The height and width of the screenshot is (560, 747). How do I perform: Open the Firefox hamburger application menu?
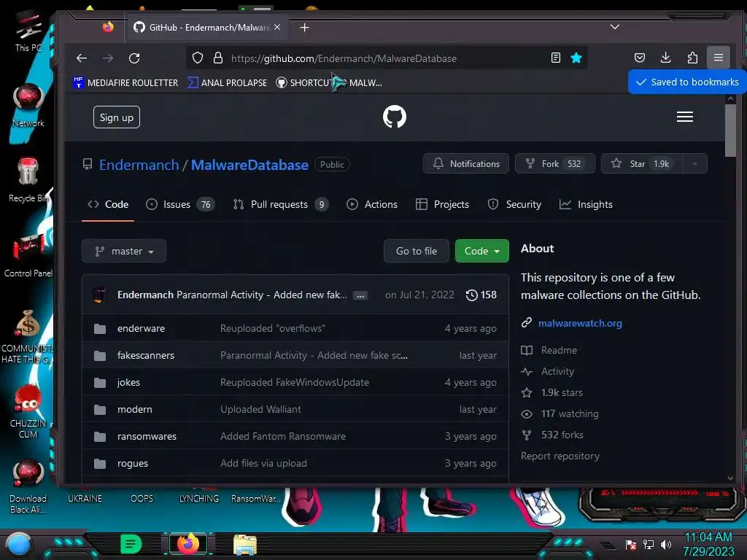tap(719, 58)
